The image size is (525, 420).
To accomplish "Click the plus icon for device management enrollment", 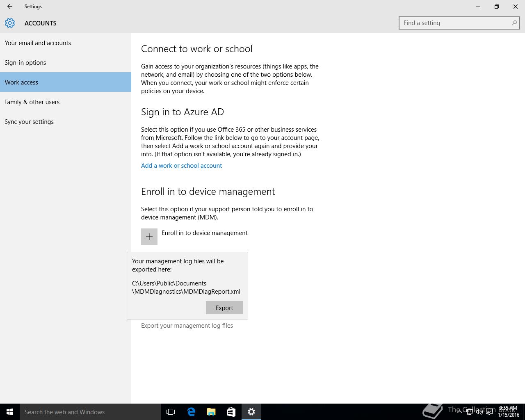I will coord(149,237).
